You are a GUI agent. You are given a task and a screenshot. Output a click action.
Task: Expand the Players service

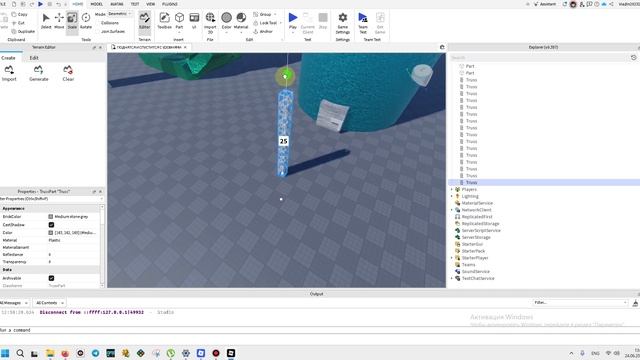[452, 189]
